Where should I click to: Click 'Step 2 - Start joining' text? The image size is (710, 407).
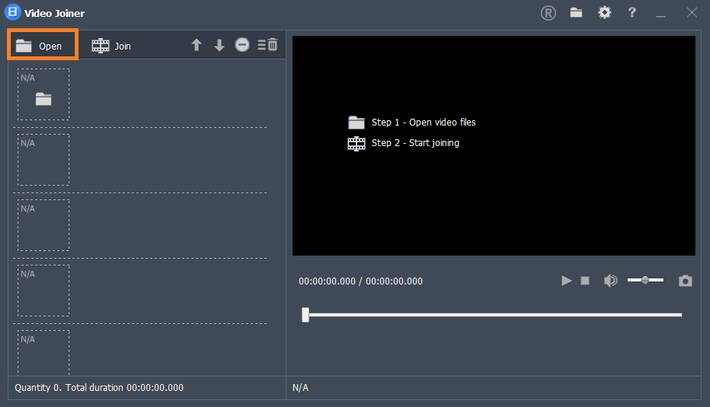pyautogui.click(x=415, y=143)
